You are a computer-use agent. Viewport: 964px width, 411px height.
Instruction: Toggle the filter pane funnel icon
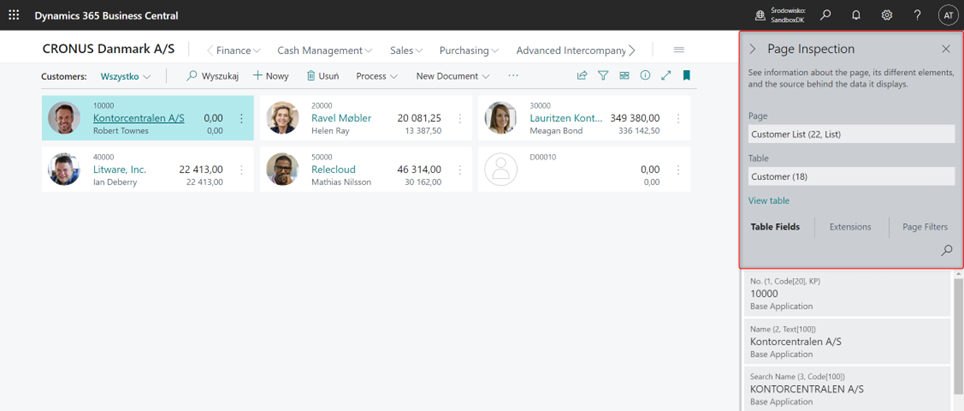(x=603, y=76)
